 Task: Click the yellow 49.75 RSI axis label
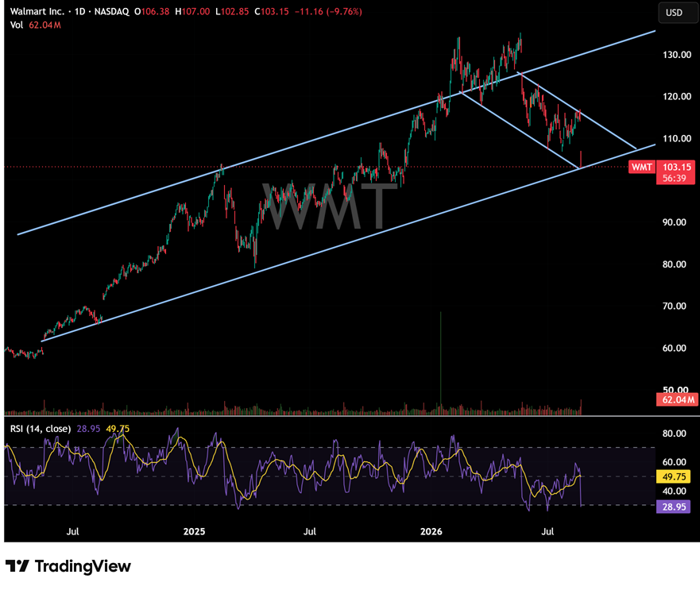tap(674, 476)
